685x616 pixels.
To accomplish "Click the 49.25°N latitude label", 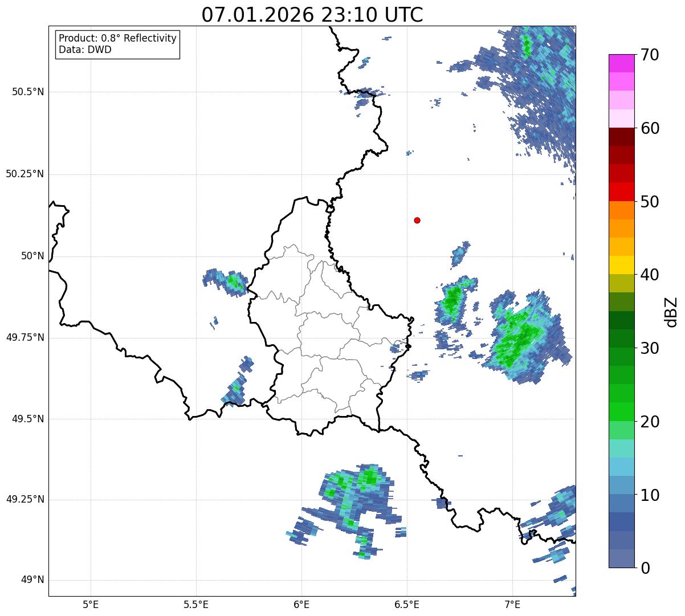I will click(x=25, y=499).
